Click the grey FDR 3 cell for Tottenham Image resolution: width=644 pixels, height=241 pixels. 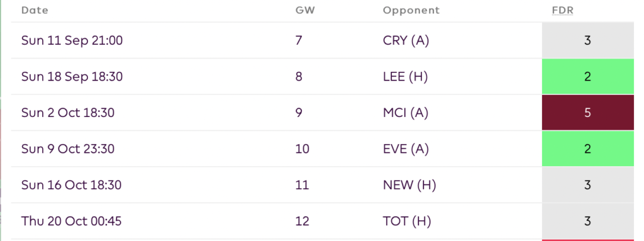coord(588,221)
